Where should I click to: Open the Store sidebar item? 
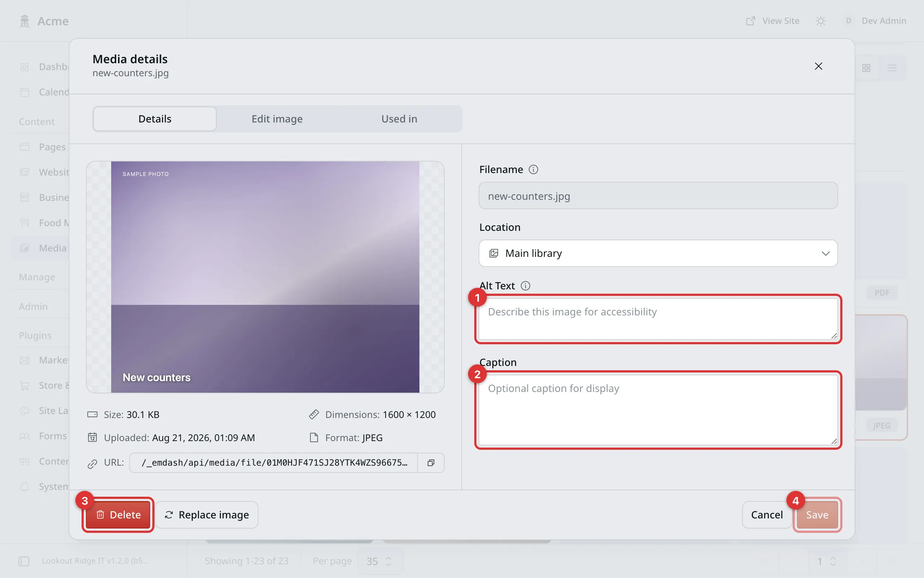click(40, 385)
